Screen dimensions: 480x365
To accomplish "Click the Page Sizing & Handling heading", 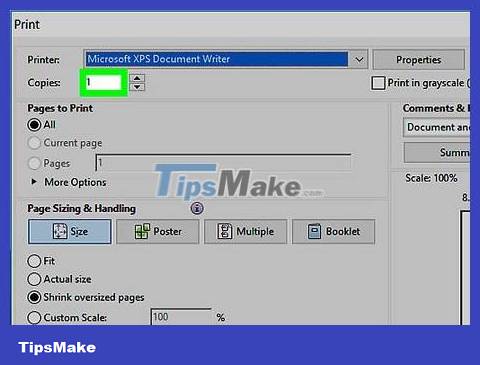I will click(x=81, y=209).
